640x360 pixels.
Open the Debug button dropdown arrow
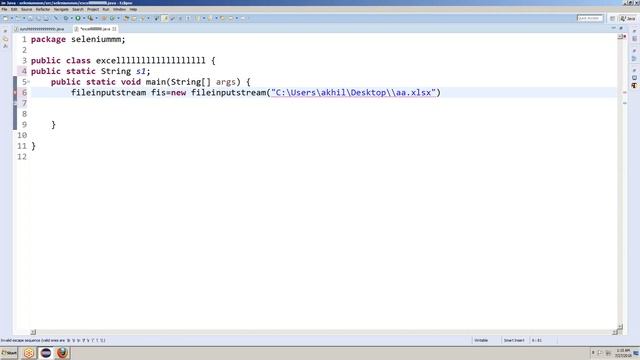[x=71, y=18]
